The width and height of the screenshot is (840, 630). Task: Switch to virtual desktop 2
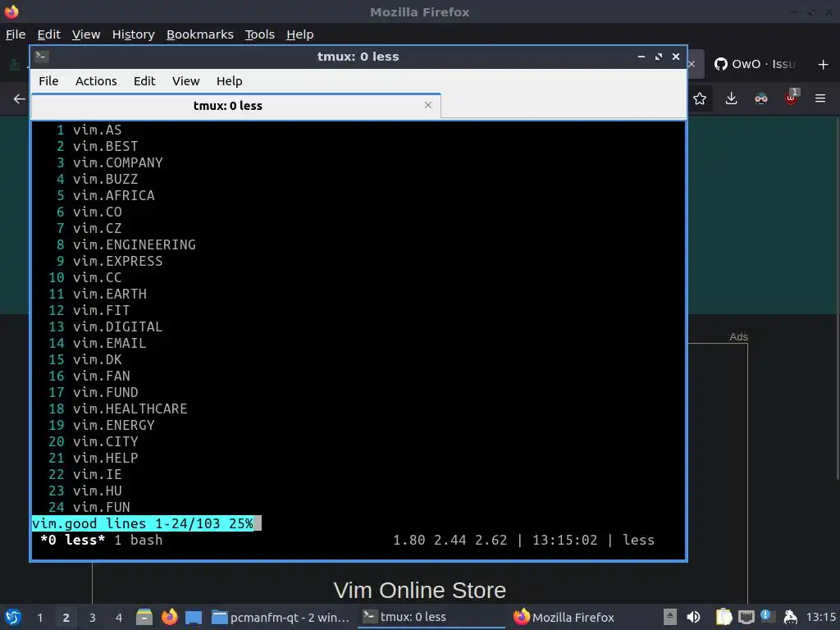pyautogui.click(x=66, y=618)
